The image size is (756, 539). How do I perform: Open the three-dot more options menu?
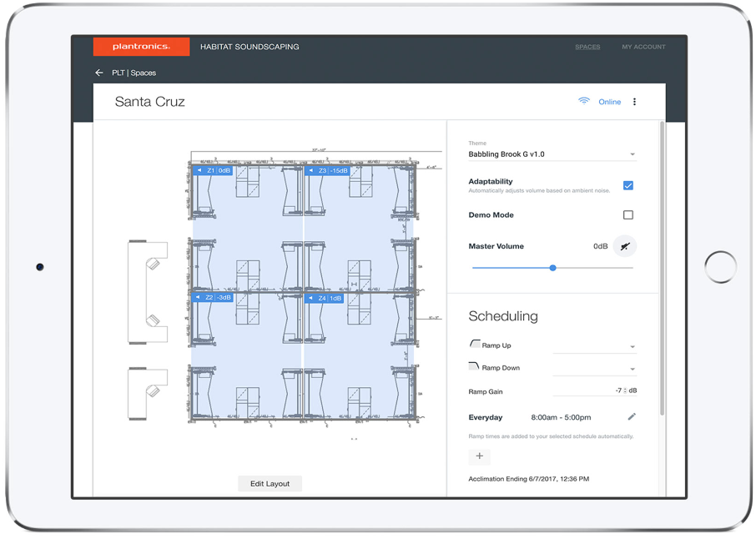[634, 102]
